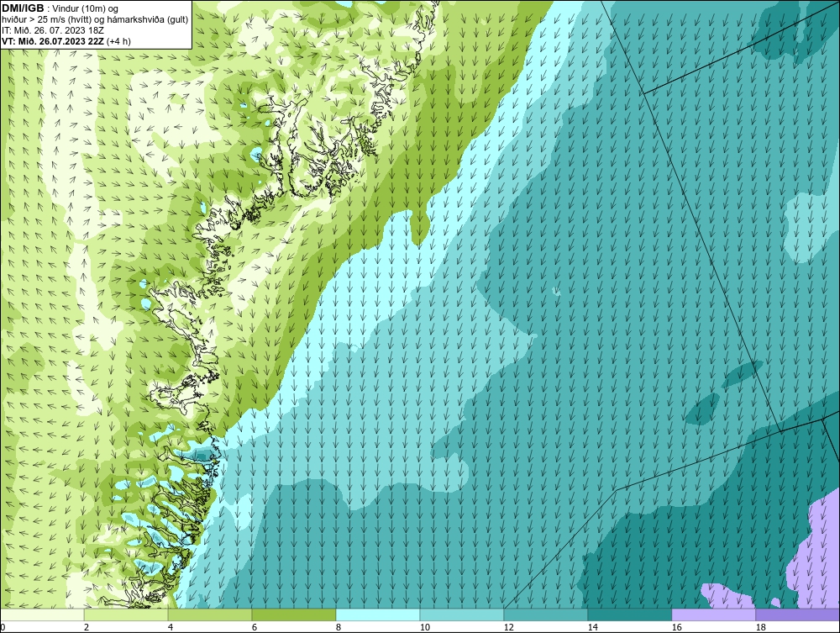
Task: Click the 'DMI/IGB' title text
Action: tap(23, 8)
